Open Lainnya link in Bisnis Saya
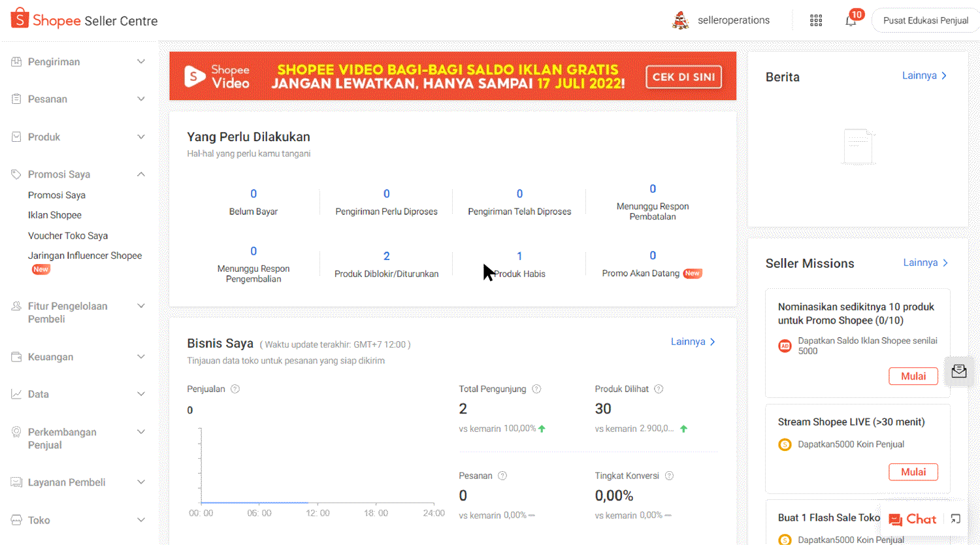Screen dimensions: 980x545 tap(693, 342)
